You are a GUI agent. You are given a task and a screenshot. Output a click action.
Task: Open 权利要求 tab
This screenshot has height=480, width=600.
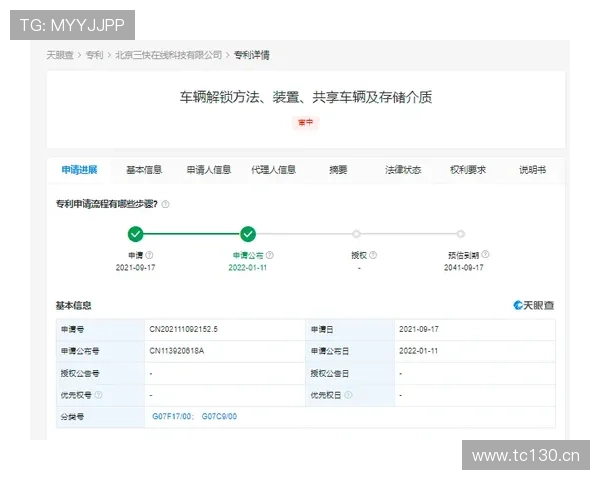tap(468, 170)
